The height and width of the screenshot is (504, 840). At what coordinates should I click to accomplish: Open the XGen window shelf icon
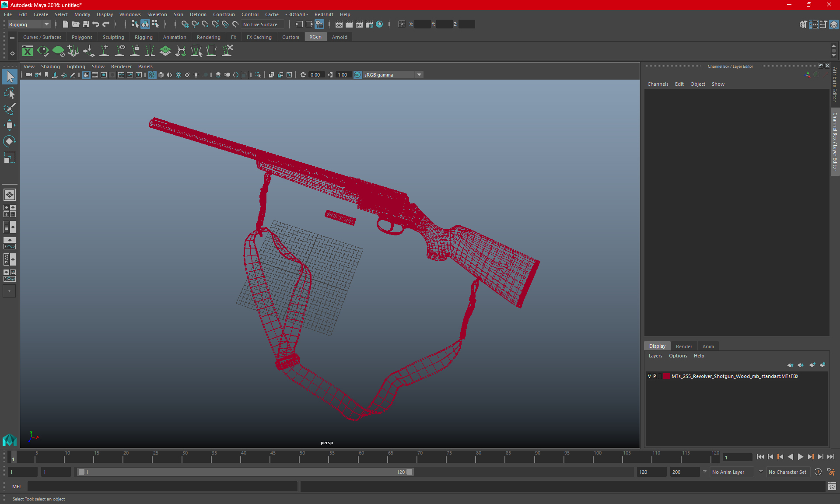pyautogui.click(x=28, y=51)
